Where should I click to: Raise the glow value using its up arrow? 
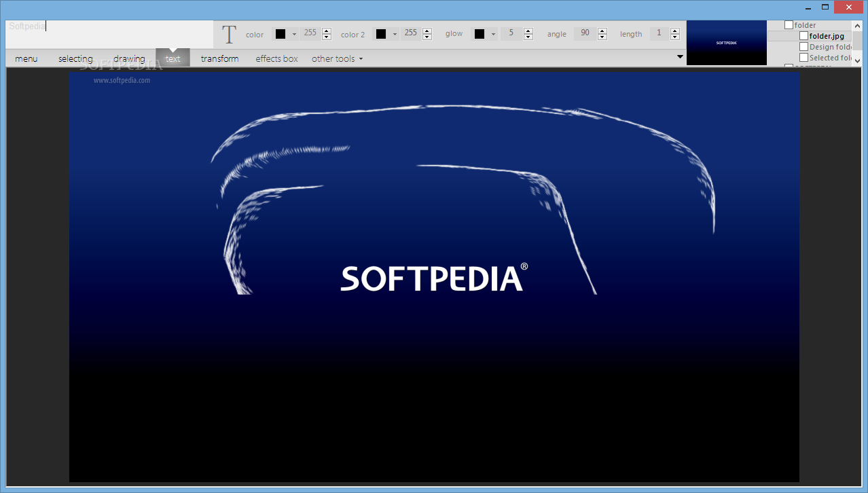coord(528,31)
